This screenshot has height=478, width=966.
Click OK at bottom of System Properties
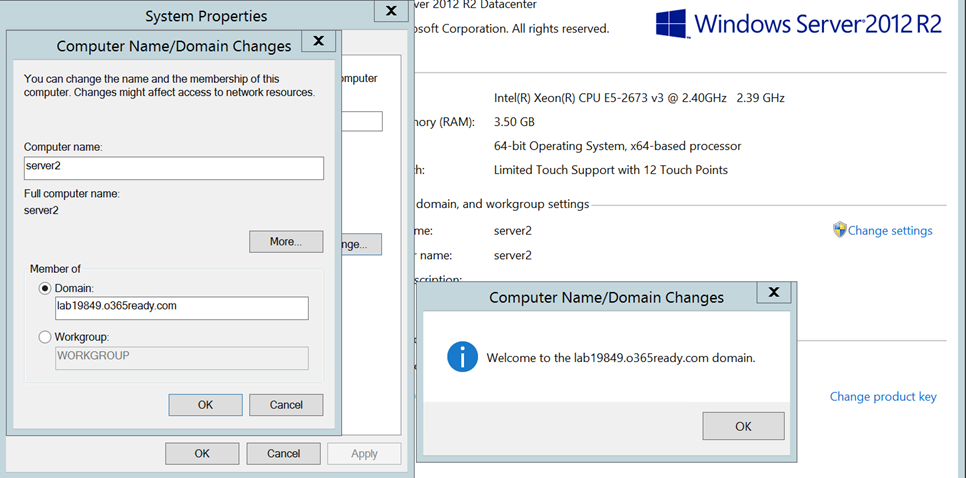coord(202,453)
